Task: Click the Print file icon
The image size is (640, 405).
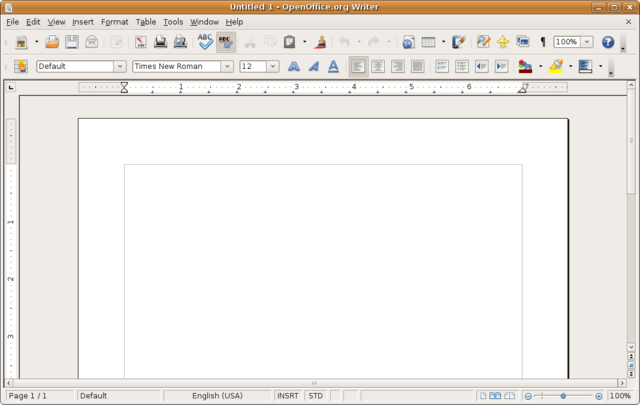Action: pos(160,42)
